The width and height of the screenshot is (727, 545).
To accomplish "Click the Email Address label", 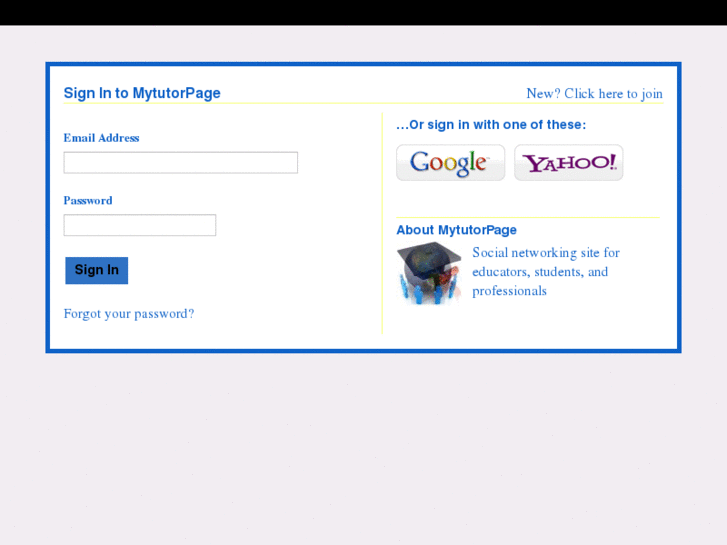I will (102, 138).
